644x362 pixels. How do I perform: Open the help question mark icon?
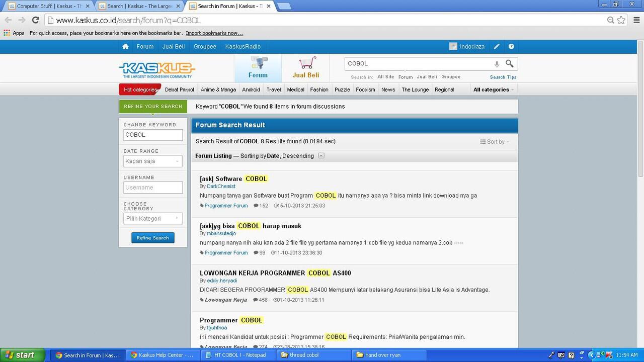click(511, 46)
